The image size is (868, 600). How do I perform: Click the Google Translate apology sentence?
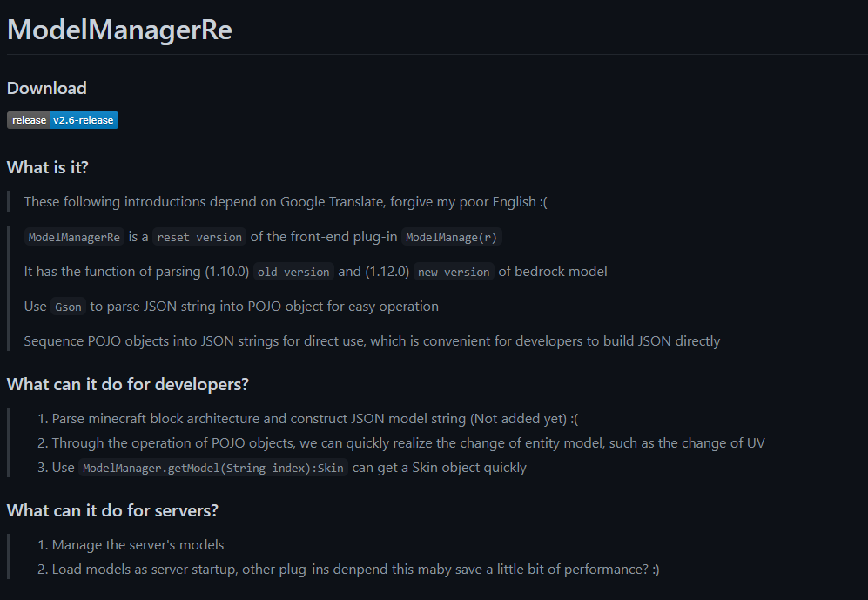click(286, 202)
